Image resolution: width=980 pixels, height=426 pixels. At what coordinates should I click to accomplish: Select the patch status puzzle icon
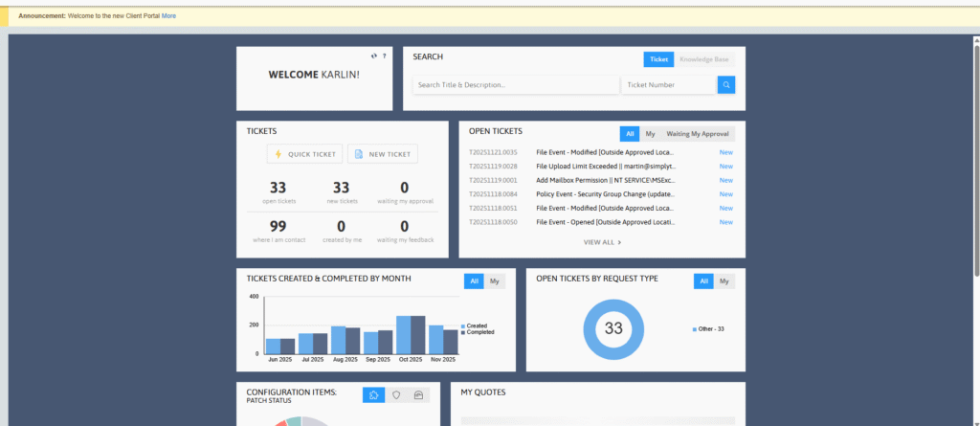[x=374, y=394]
